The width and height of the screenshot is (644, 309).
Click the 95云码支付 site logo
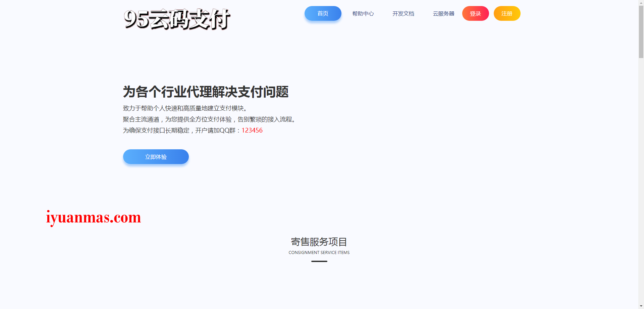point(177,19)
